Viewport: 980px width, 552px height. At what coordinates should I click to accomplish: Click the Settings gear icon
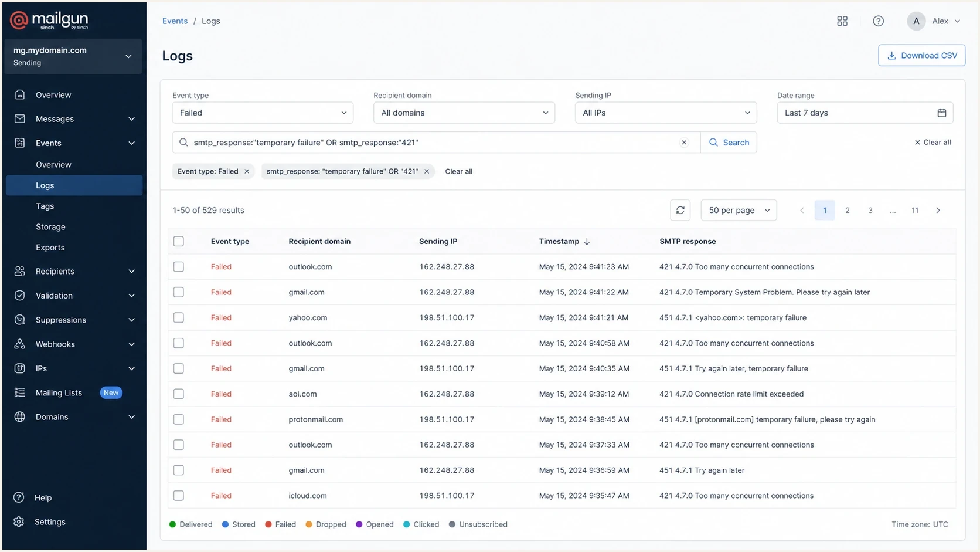click(19, 521)
